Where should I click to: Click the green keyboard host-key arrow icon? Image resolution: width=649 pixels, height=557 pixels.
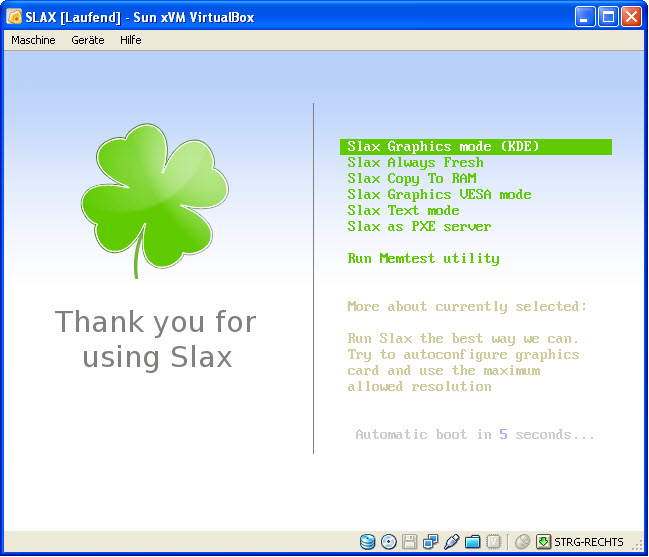[543, 542]
